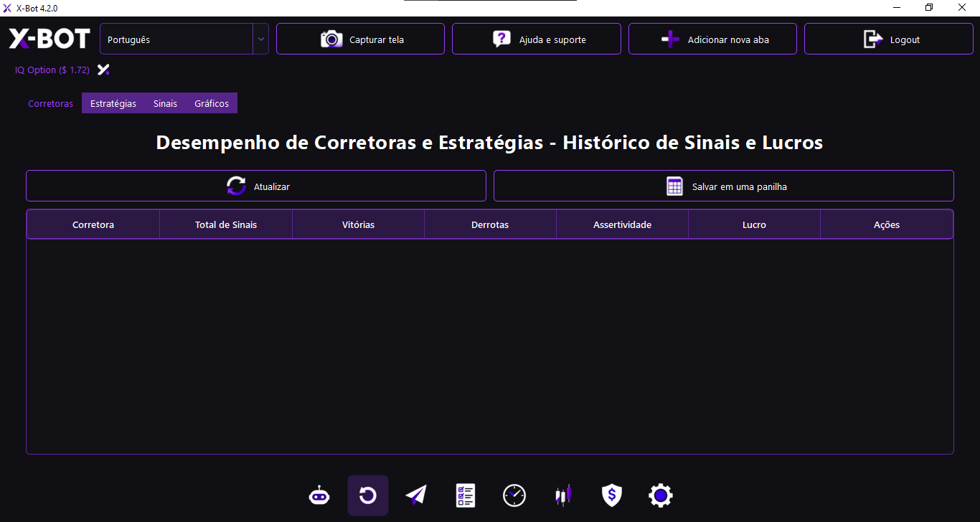The image size is (980, 522).
Task: Switch to the Estratégias tab
Action: pyautogui.click(x=113, y=103)
